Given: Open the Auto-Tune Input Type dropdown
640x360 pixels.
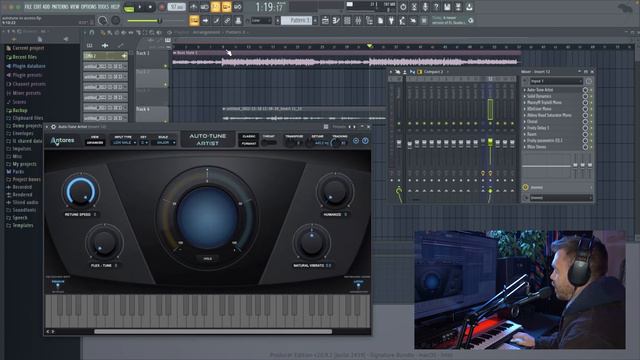Looking at the screenshot, I should pyautogui.click(x=124, y=142).
